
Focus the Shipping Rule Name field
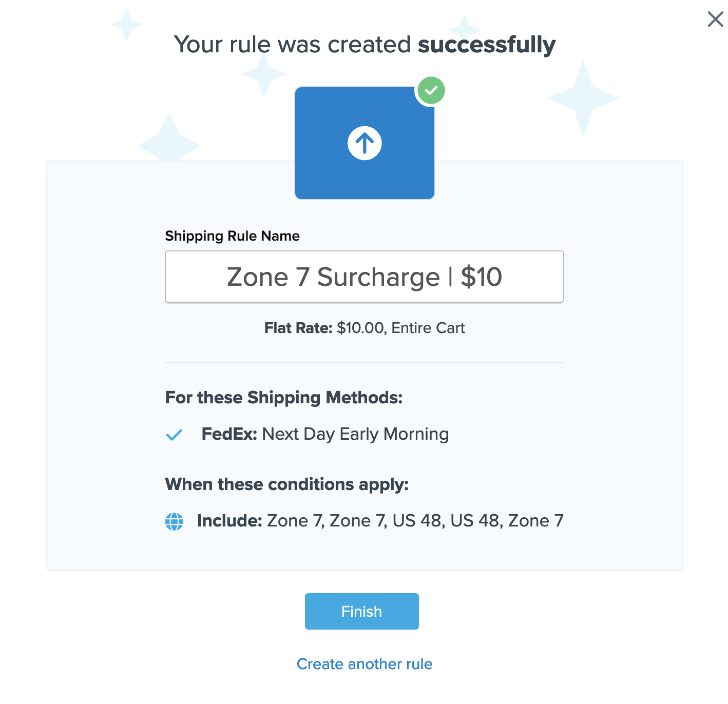click(x=364, y=277)
